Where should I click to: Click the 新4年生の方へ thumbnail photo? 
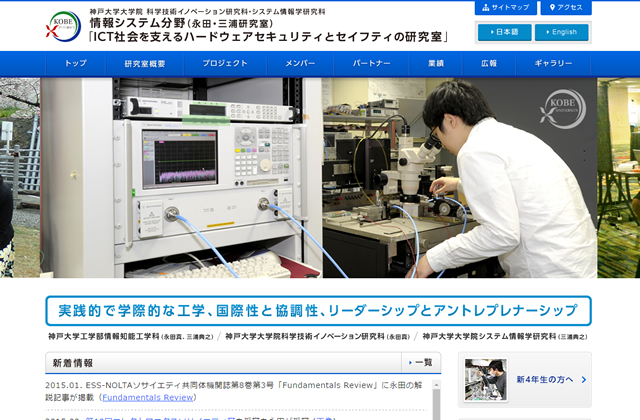pos(486,380)
